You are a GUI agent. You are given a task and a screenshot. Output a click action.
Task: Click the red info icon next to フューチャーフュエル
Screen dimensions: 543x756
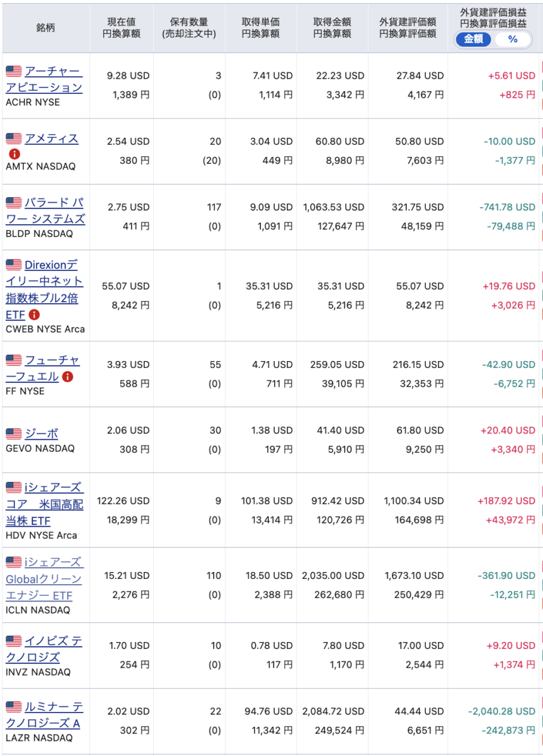67,377
